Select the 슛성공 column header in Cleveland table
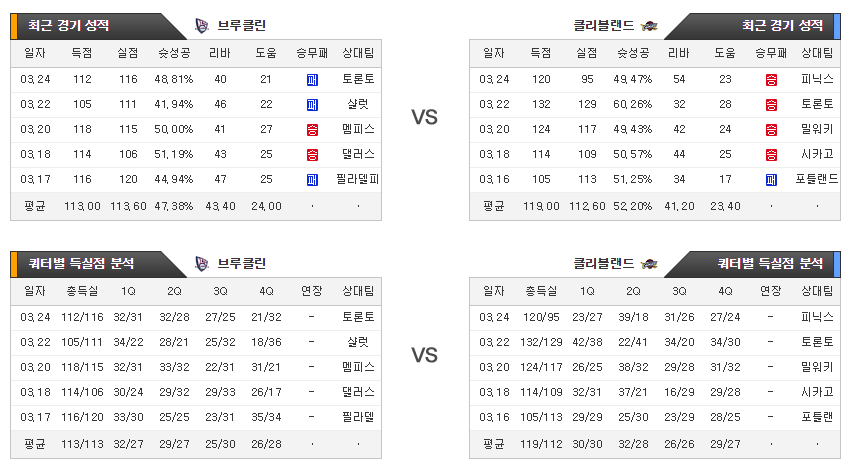 [633, 53]
